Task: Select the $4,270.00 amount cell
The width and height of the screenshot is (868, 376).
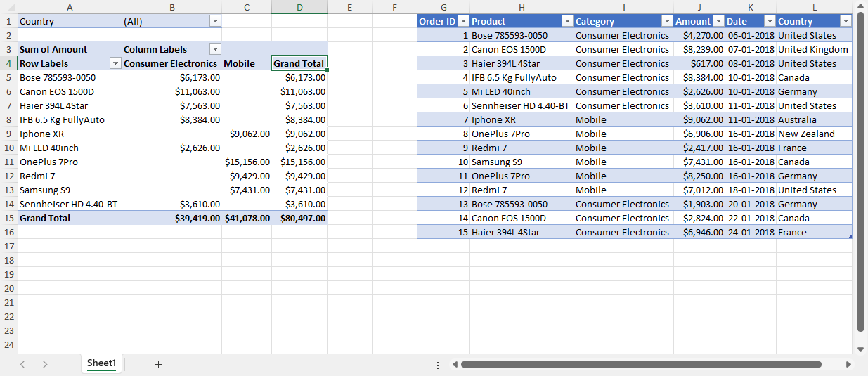Action: (x=699, y=35)
